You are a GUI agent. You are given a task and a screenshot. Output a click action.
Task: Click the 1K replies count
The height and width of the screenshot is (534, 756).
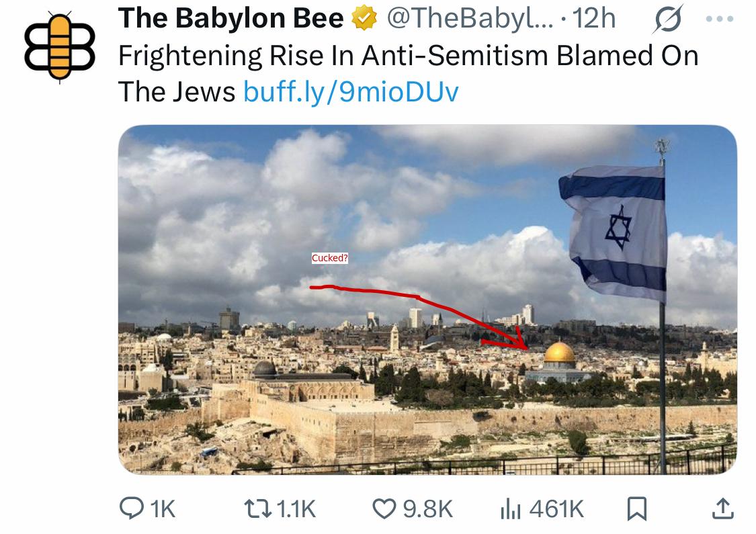pos(163,509)
